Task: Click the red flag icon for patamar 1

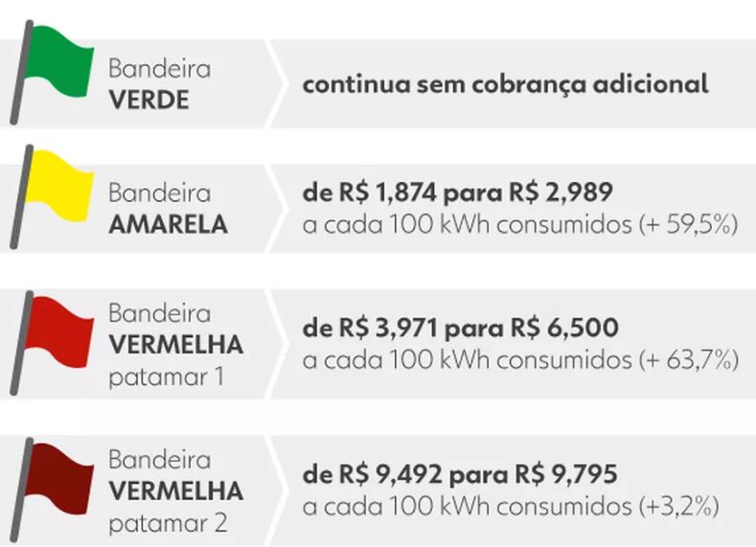Action: coord(52,343)
